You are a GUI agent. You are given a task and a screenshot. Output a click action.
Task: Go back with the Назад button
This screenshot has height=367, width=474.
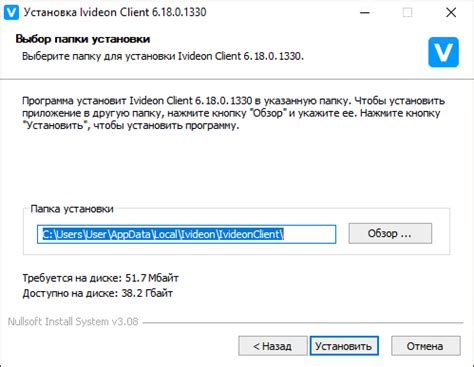(x=273, y=346)
